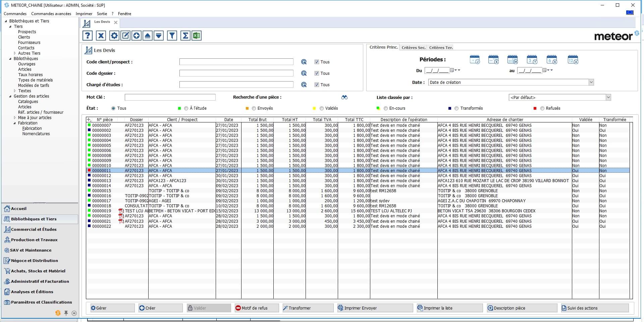The width and height of the screenshot is (644, 322).
Task: Open lookup icon beside Chargé d'études field
Action: coord(304,85)
